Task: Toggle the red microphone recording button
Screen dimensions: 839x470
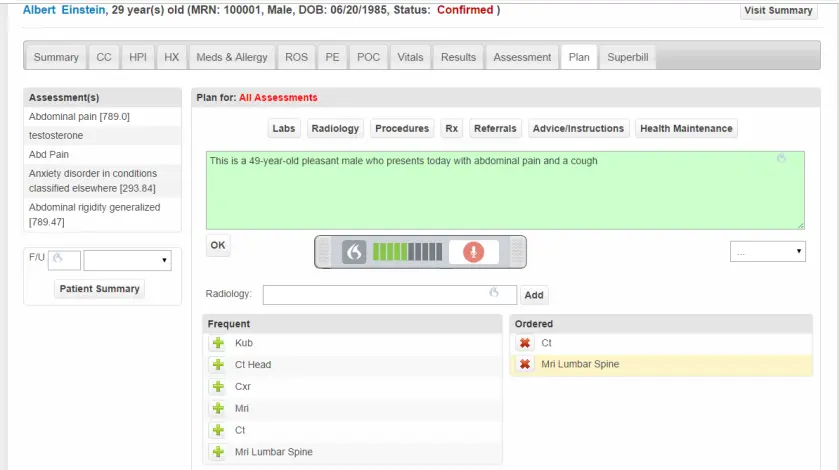Action: [x=474, y=252]
